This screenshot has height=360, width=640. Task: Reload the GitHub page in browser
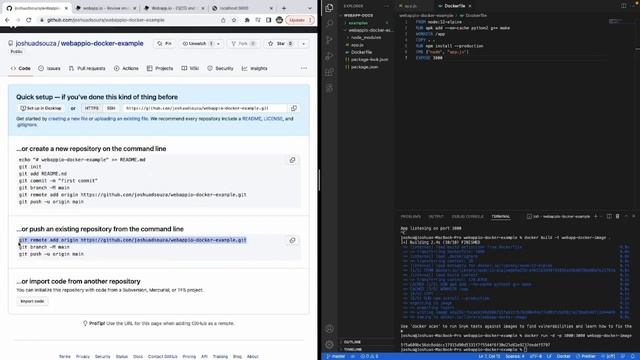[29, 20]
